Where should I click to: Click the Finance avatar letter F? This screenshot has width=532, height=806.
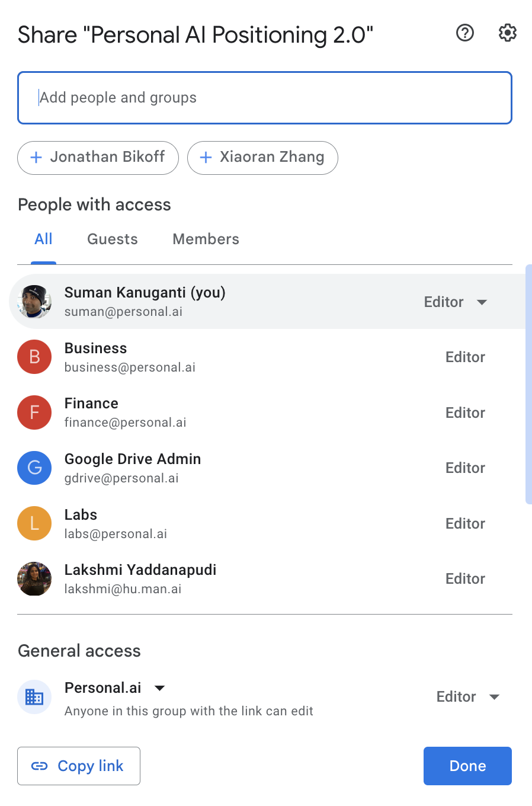coord(34,412)
